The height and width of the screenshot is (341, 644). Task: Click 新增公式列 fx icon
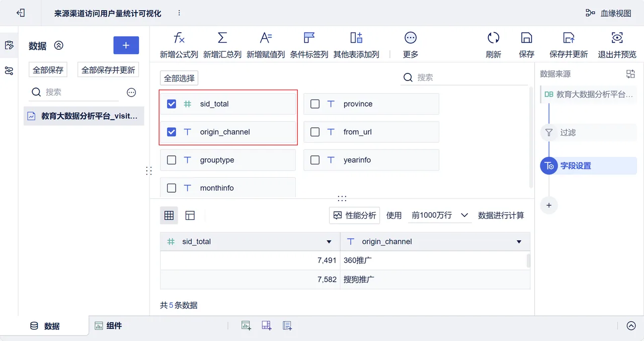tap(179, 38)
